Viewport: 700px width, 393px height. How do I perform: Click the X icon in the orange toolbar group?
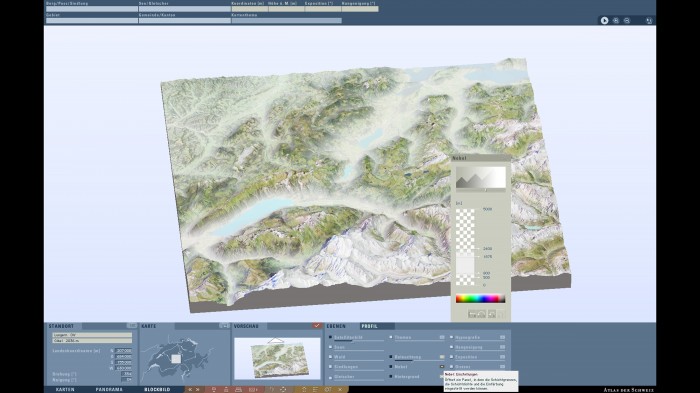coord(340,389)
